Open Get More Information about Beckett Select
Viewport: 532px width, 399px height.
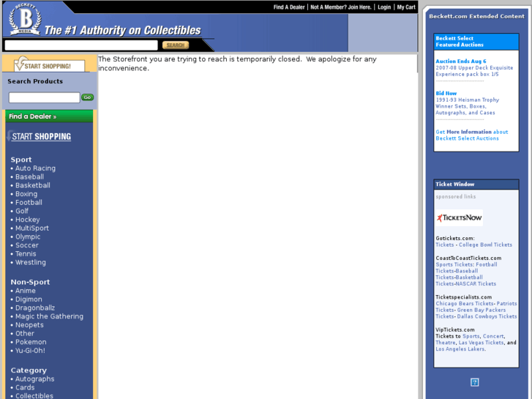[x=471, y=135]
